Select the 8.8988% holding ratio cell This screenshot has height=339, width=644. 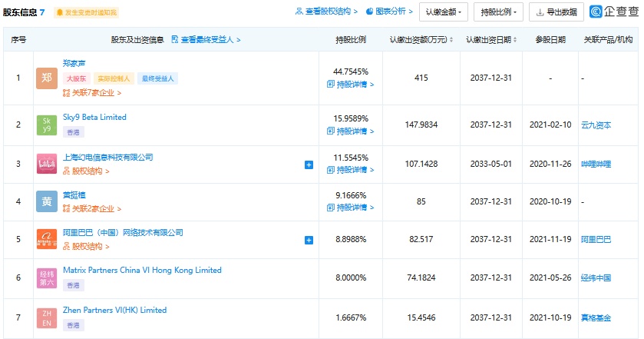click(351, 239)
